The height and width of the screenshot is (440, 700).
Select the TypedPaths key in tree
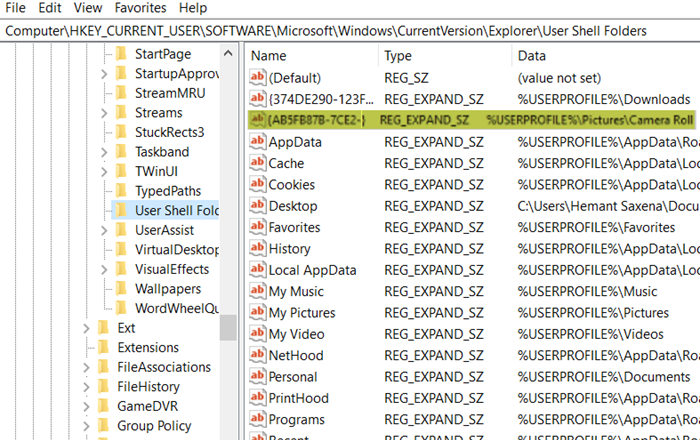pyautogui.click(x=167, y=191)
